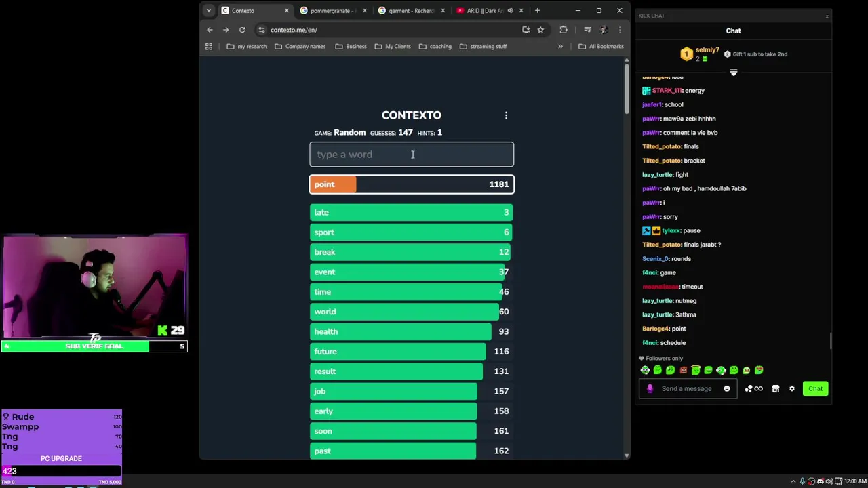Select the angry red emote in chat

tap(683, 370)
